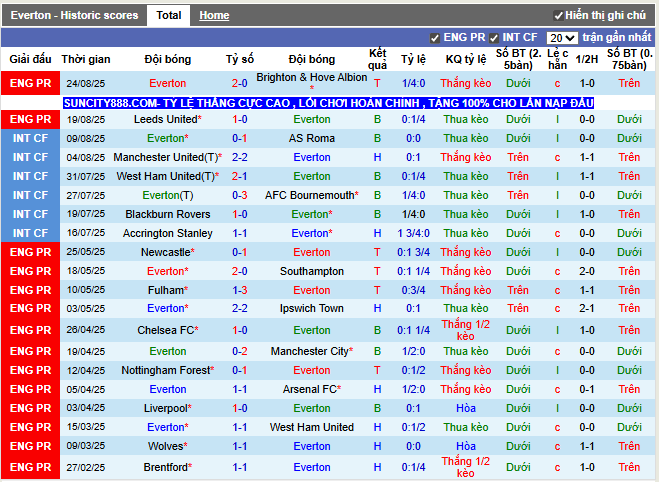The height and width of the screenshot is (482, 659).
Task: Click the Tỷ lệ column header
Action: click(x=413, y=59)
